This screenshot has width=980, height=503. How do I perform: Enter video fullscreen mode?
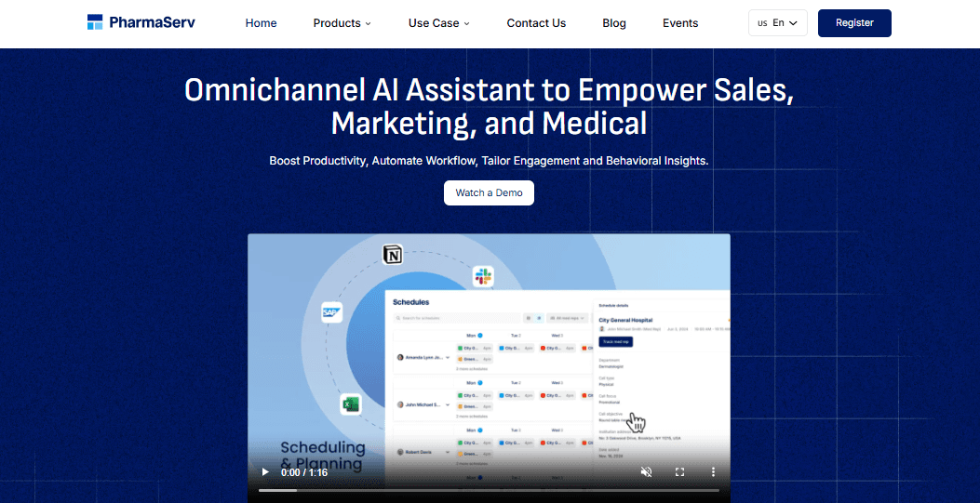pos(680,472)
